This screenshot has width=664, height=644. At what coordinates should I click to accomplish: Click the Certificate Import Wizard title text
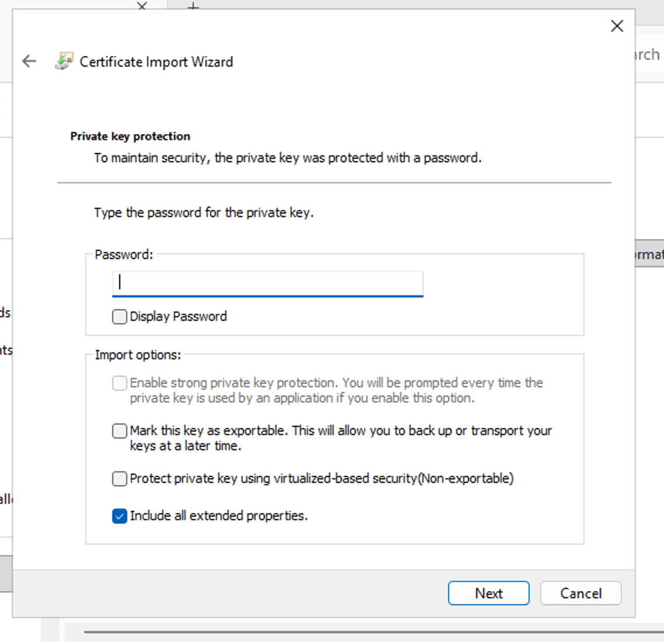tap(156, 62)
